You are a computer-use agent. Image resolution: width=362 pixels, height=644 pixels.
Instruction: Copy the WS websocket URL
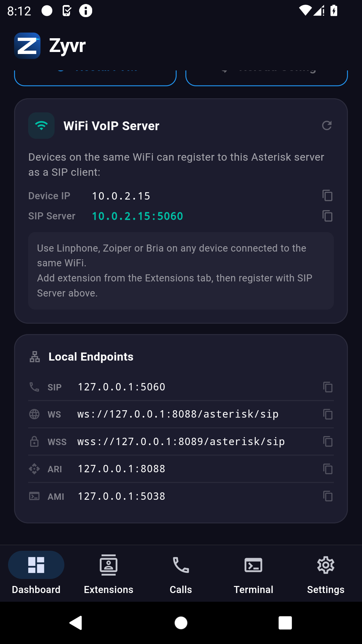click(328, 414)
